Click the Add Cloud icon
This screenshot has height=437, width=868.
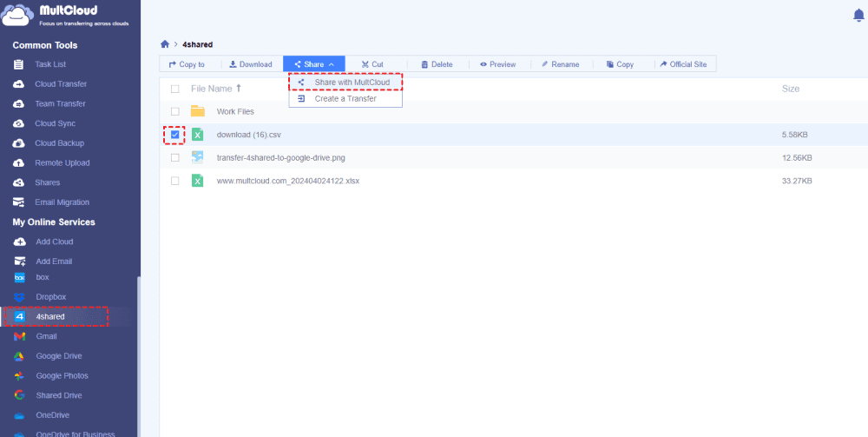point(19,242)
